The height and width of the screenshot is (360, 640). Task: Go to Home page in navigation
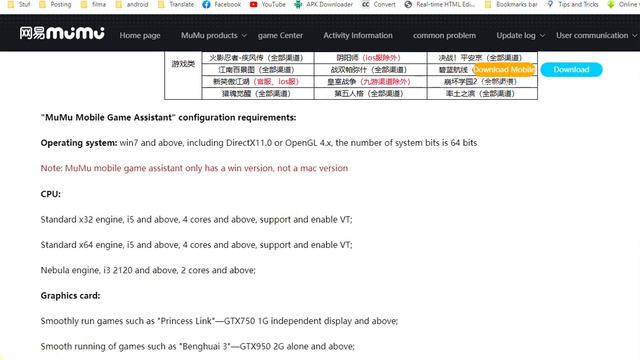click(140, 36)
